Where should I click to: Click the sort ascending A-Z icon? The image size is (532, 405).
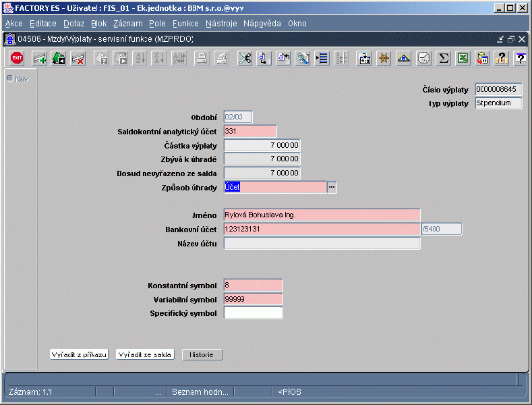pos(140,58)
